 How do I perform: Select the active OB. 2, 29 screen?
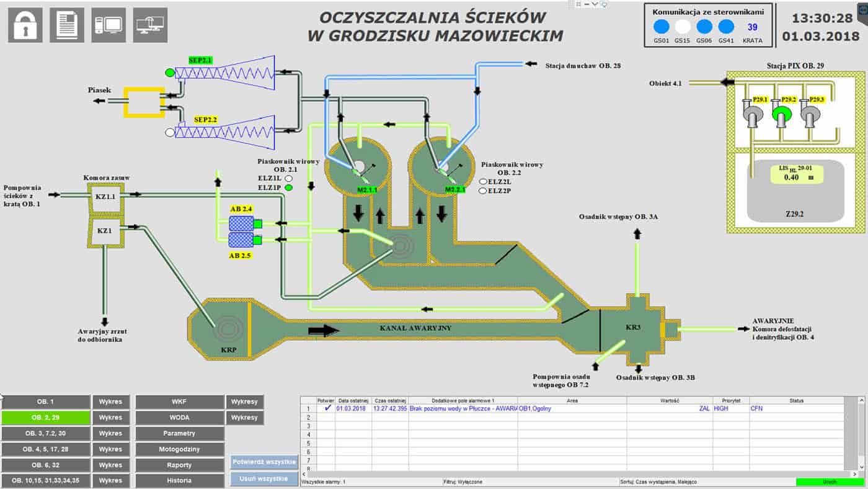coord(45,418)
